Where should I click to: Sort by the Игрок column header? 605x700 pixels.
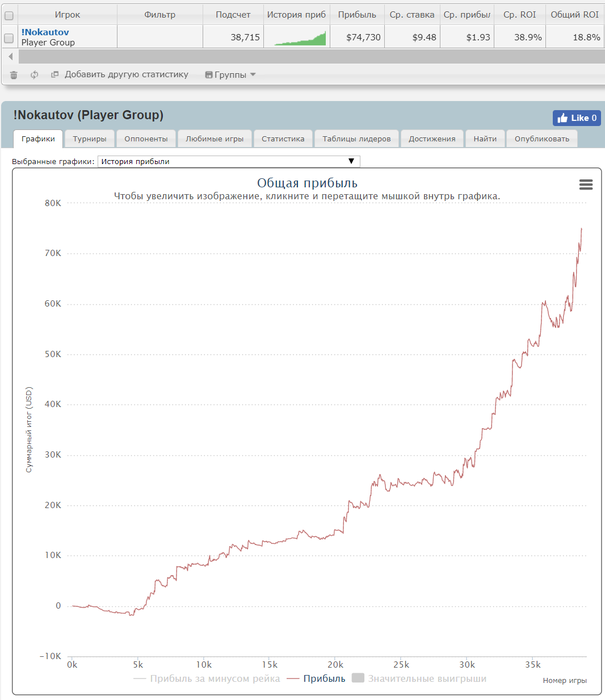(x=67, y=15)
